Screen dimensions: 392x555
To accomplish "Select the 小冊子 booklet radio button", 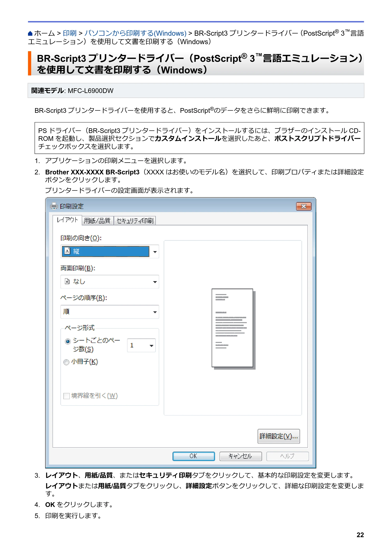I will pos(66,362).
